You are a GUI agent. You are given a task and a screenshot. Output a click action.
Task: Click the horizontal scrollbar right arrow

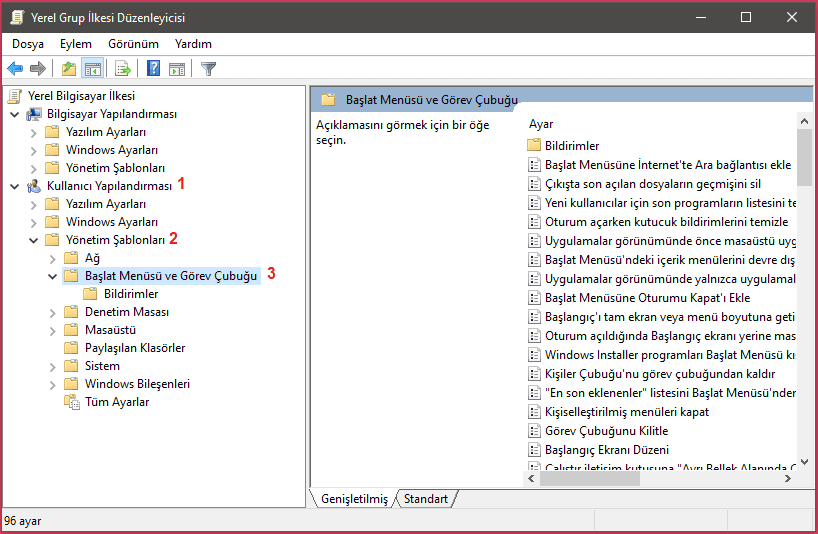(788, 479)
